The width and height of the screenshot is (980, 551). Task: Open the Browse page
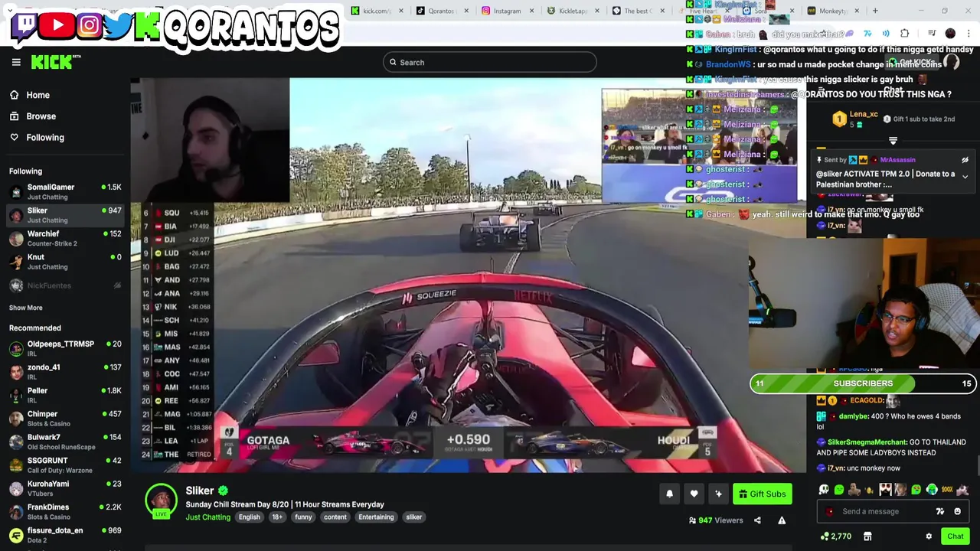32,116
